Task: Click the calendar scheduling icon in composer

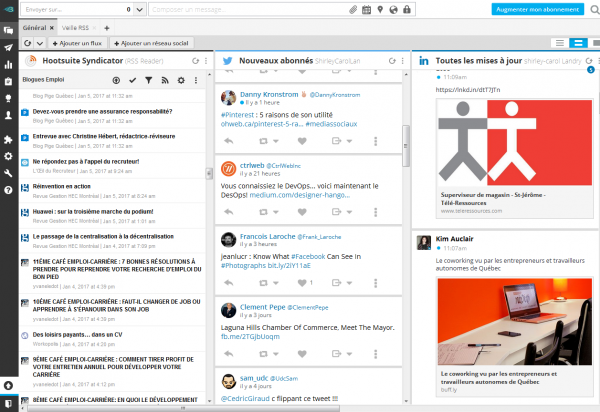Action: [x=366, y=10]
